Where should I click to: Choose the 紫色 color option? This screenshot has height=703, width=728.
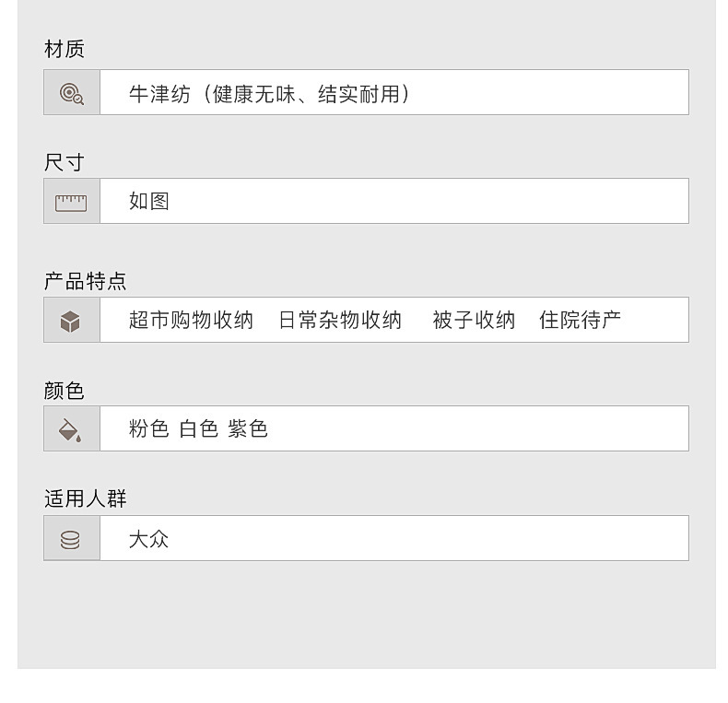pyautogui.click(x=248, y=429)
